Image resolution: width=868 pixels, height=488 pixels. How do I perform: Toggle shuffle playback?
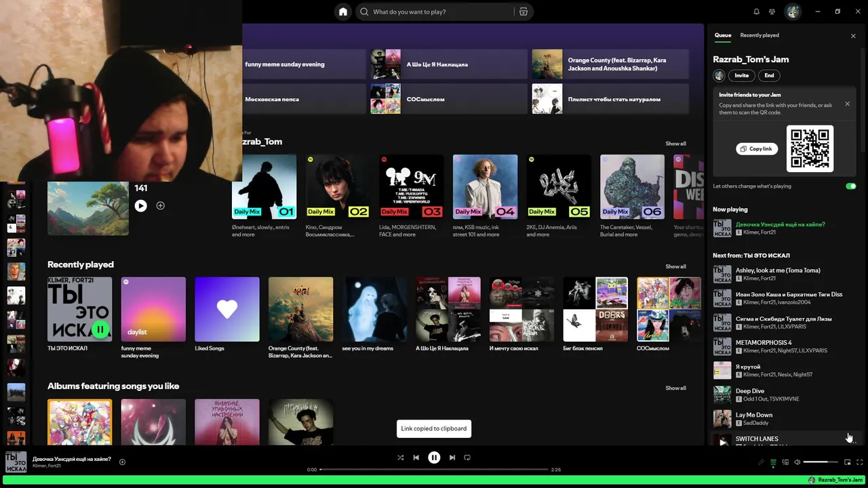coord(400,457)
